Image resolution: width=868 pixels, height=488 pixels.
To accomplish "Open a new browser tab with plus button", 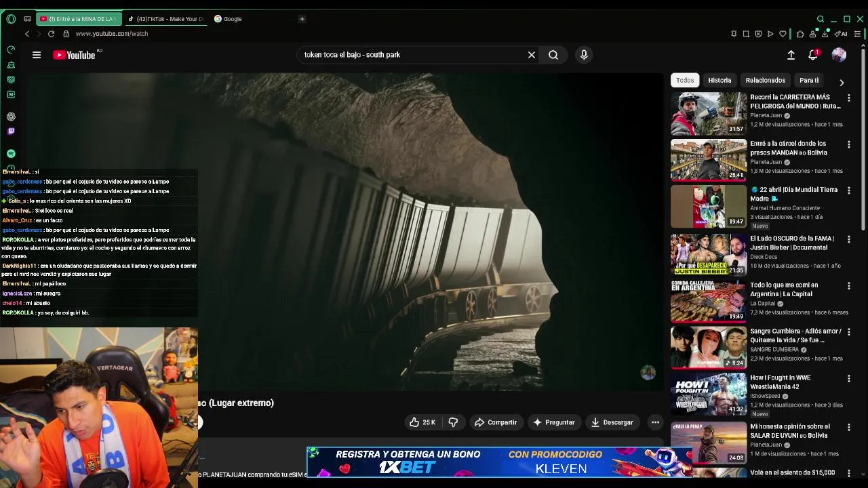I will pos(302,19).
